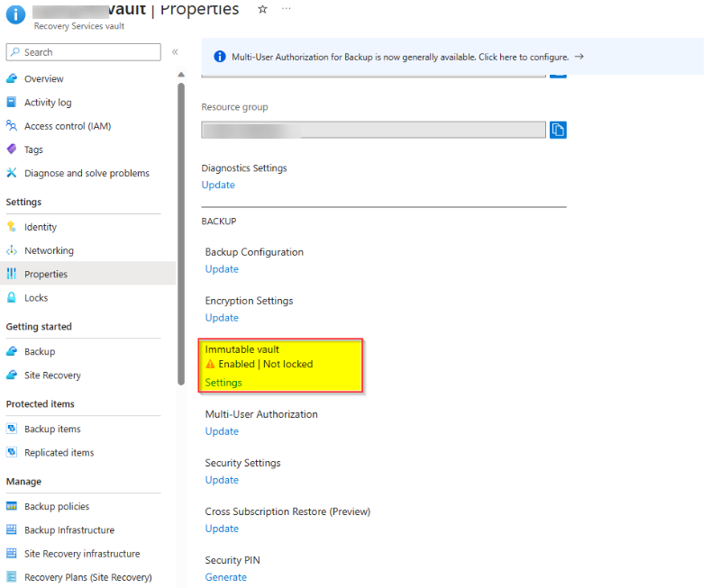Collapse the sidebar with the double chevron
This screenshot has width=711, height=588.
click(175, 51)
